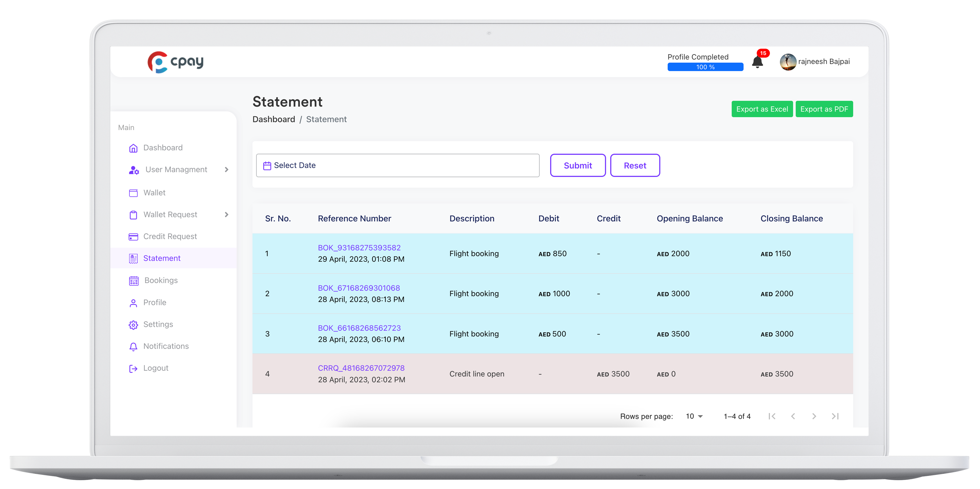The width and height of the screenshot is (980, 489).
Task: Click Logout in sidebar
Action: pos(156,368)
